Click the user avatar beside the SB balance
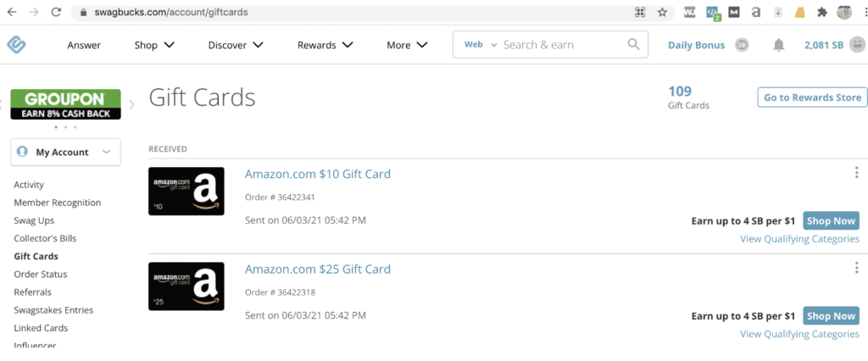868x361 pixels. point(858,45)
